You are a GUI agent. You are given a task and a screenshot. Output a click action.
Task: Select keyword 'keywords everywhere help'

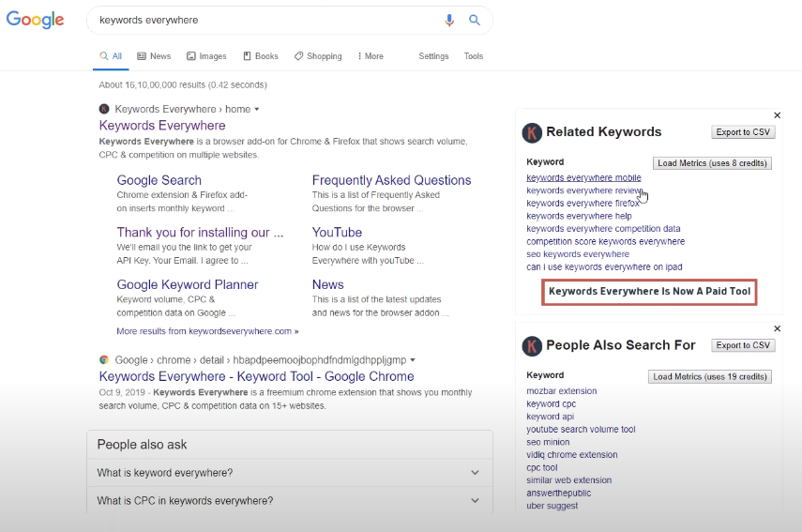pyautogui.click(x=579, y=216)
